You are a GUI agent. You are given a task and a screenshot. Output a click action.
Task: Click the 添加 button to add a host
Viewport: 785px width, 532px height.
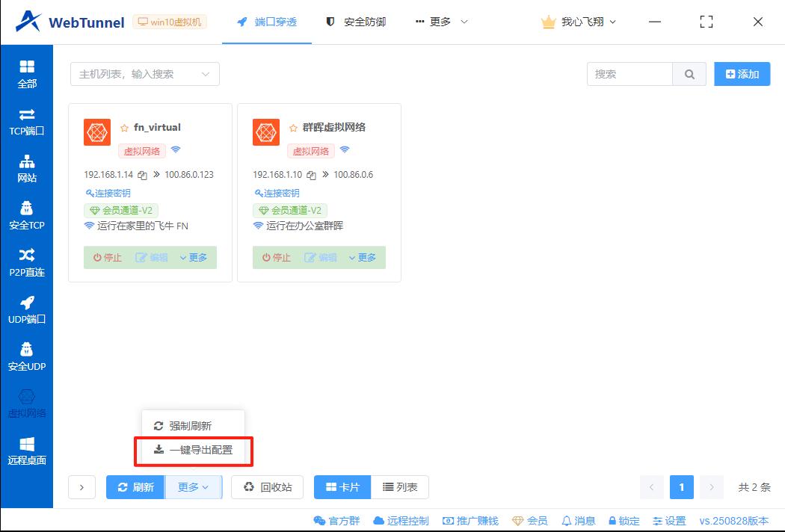(x=742, y=74)
